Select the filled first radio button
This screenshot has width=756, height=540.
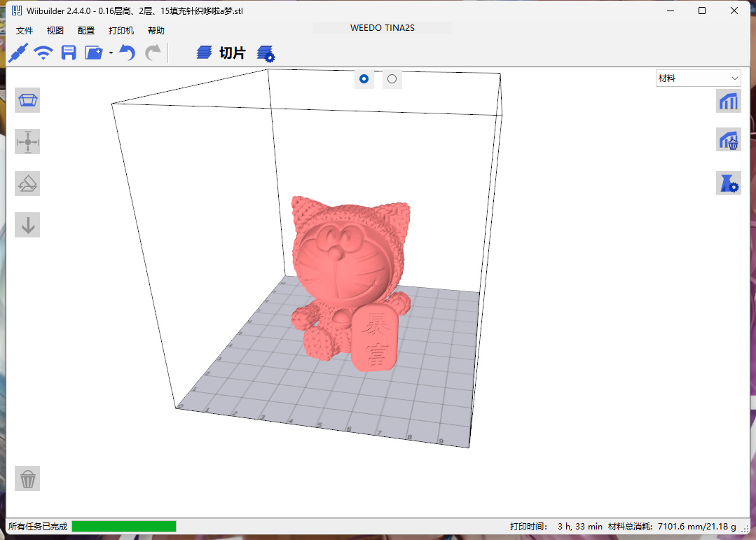coord(364,78)
